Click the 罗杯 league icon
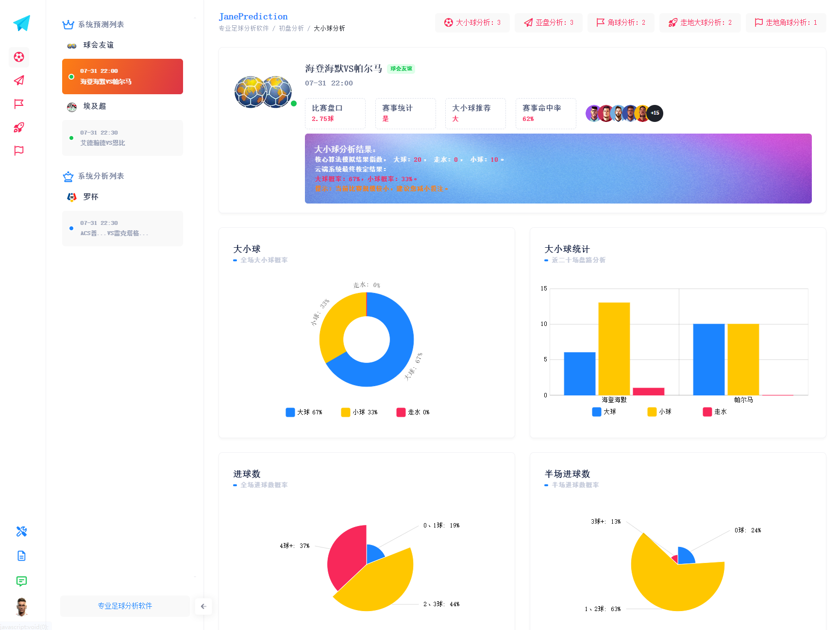 pyautogui.click(x=72, y=197)
